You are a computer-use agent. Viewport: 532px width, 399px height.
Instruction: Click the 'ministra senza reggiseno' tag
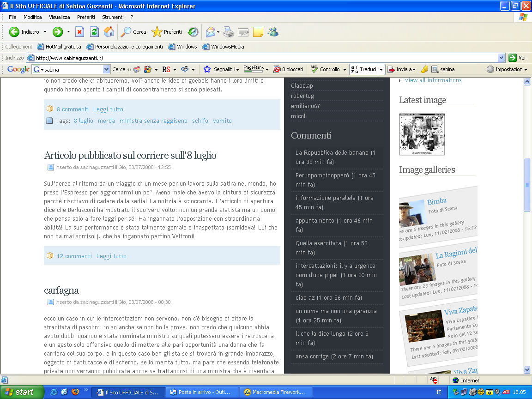click(x=153, y=121)
